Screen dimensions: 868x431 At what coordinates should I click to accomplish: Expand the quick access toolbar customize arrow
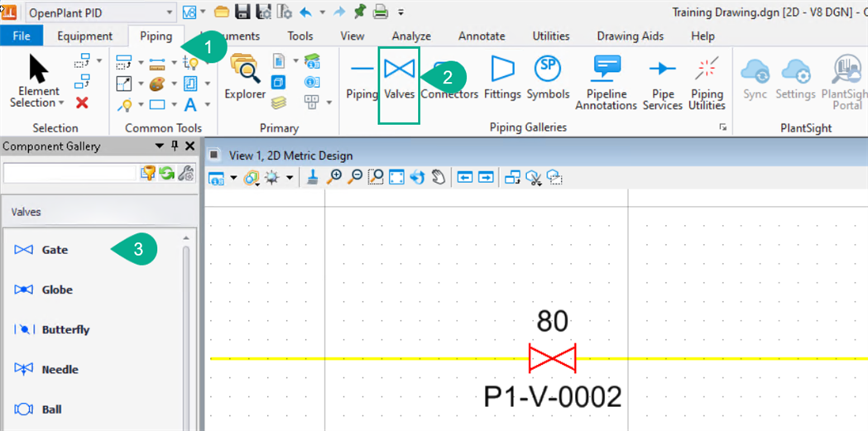[400, 12]
